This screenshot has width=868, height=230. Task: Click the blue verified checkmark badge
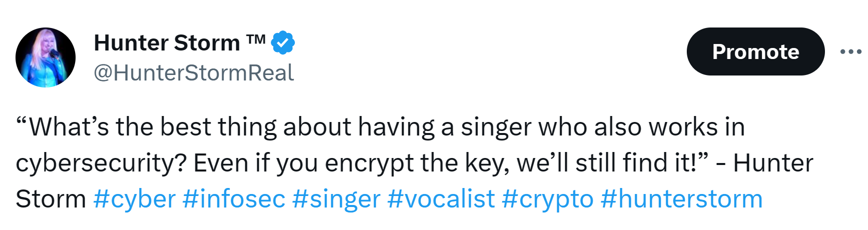point(283,42)
